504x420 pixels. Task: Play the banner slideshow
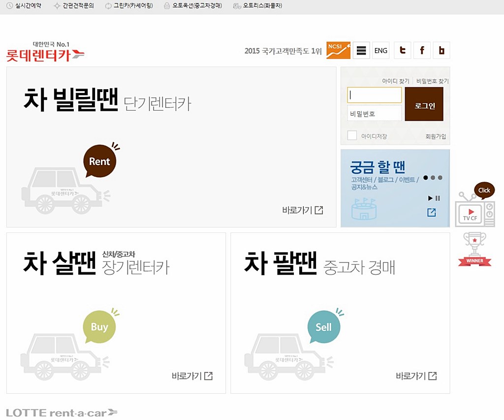[x=430, y=198]
